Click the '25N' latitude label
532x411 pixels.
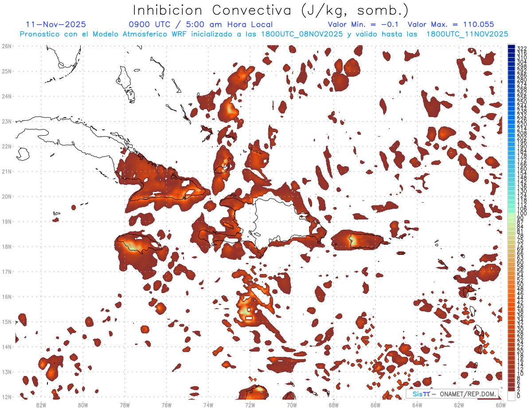click(x=7, y=71)
